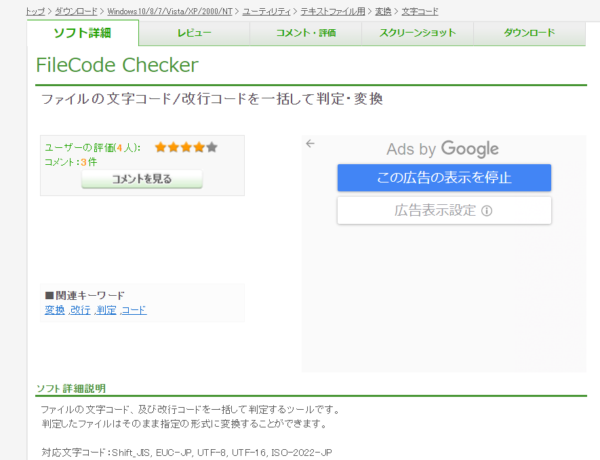Open the ダウンロード tab
Screen dimensions: 600x460
pos(529,33)
